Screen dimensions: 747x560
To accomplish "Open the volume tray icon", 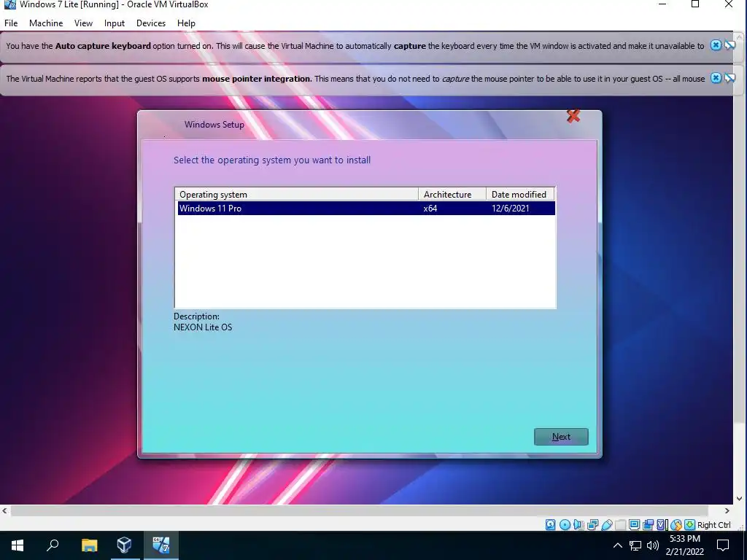I will click(653, 545).
